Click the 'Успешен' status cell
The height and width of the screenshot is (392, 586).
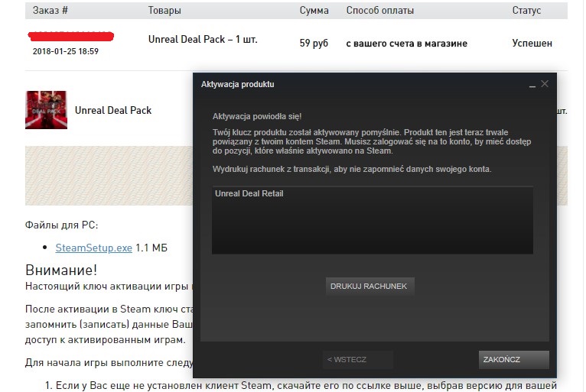(532, 44)
